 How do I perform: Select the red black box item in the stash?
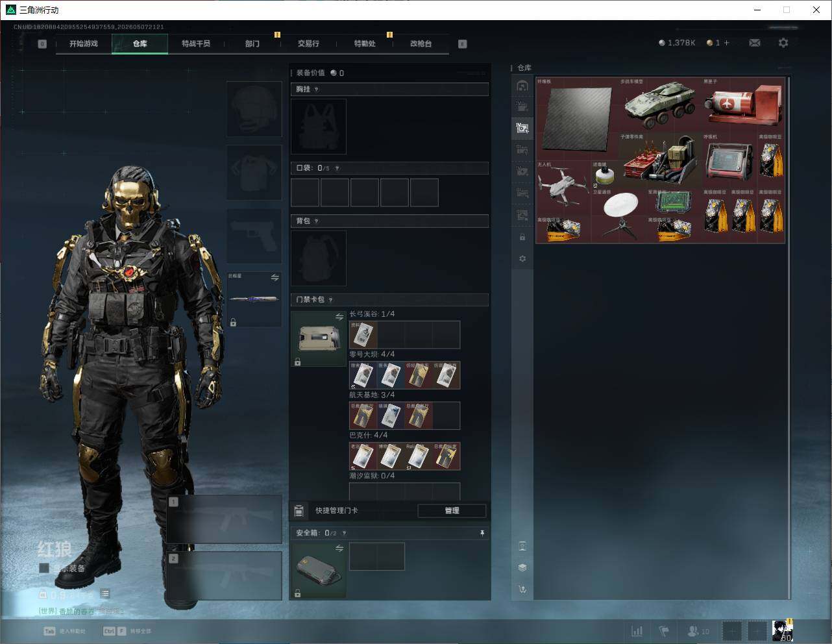tap(743, 106)
